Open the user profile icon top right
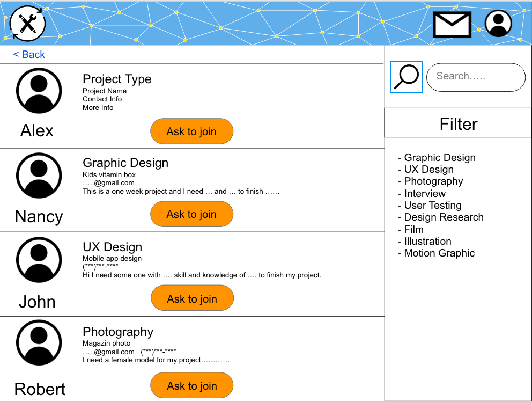 coord(498,23)
